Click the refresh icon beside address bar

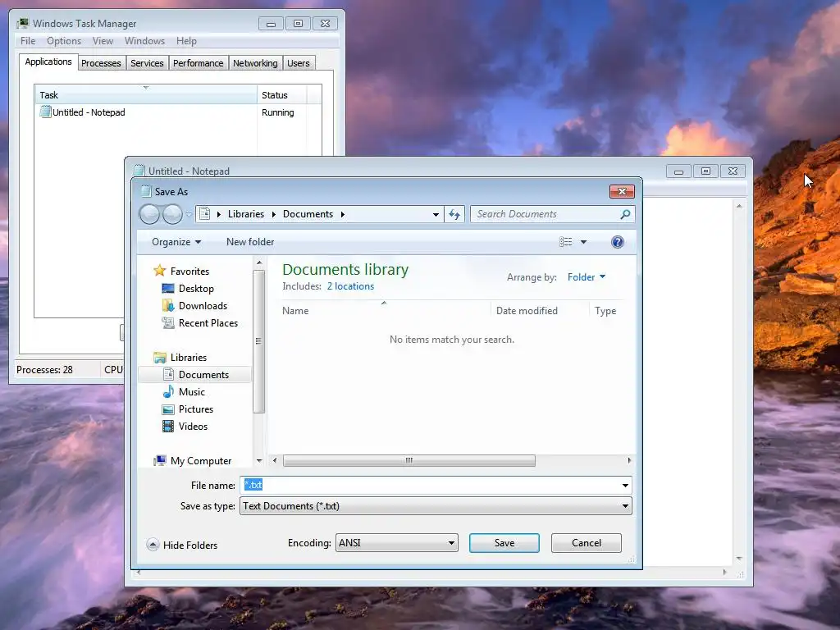click(x=454, y=214)
